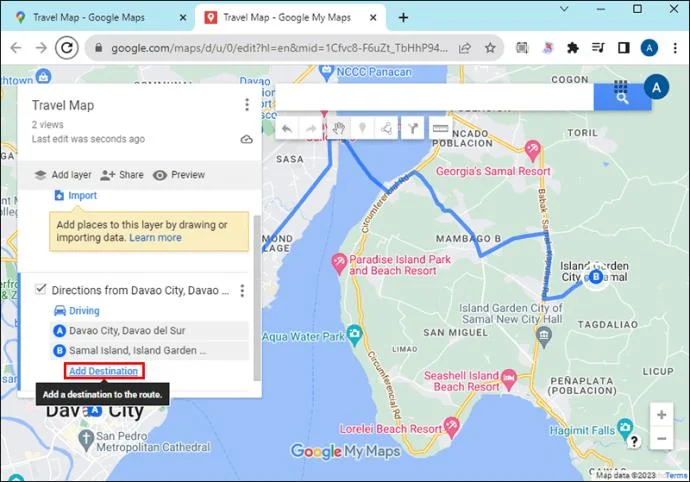Change the Driving travel mode
Viewport: 690px width, 482px height.
tap(77, 311)
